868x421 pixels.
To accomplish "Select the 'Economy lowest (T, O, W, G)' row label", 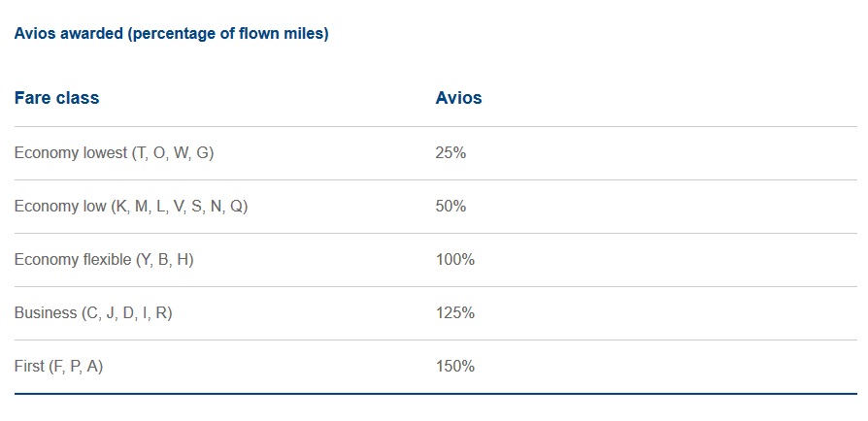I will pos(114,153).
